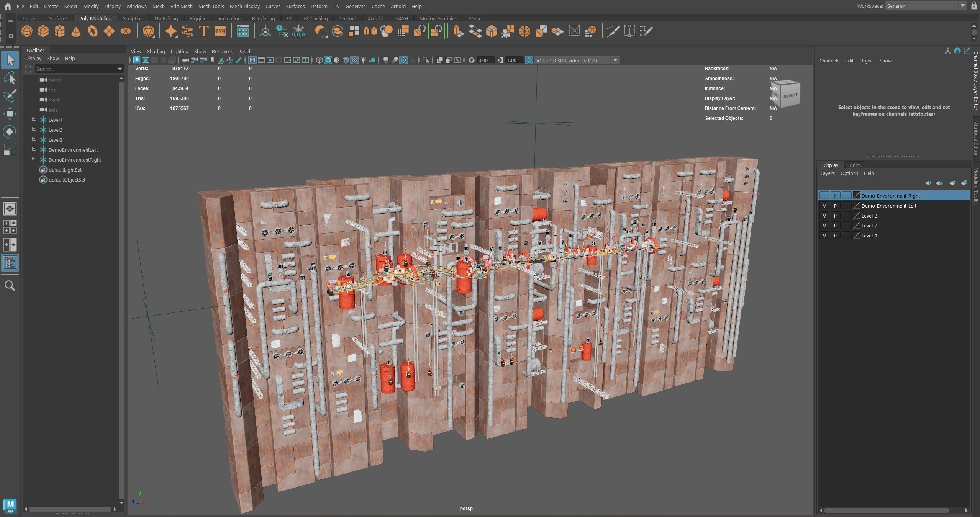Select the Scale tool
The width and height of the screenshot is (980, 517).
(10, 149)
